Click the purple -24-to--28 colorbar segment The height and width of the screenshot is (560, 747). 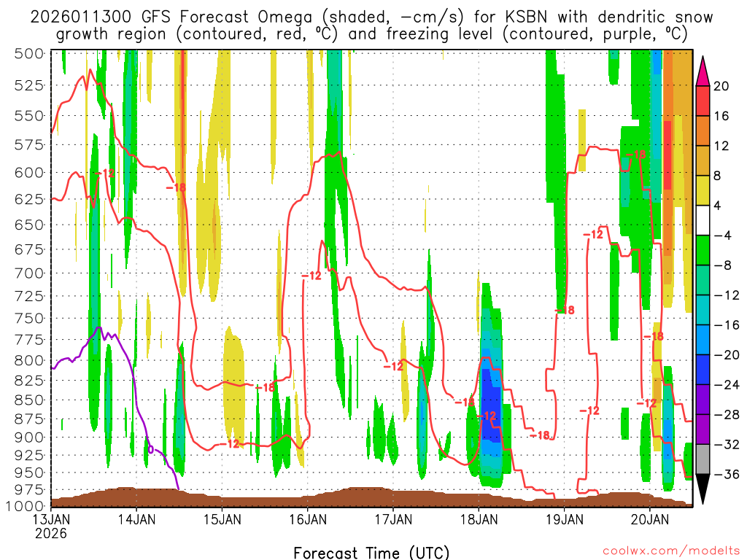click(x=703, y=400)
